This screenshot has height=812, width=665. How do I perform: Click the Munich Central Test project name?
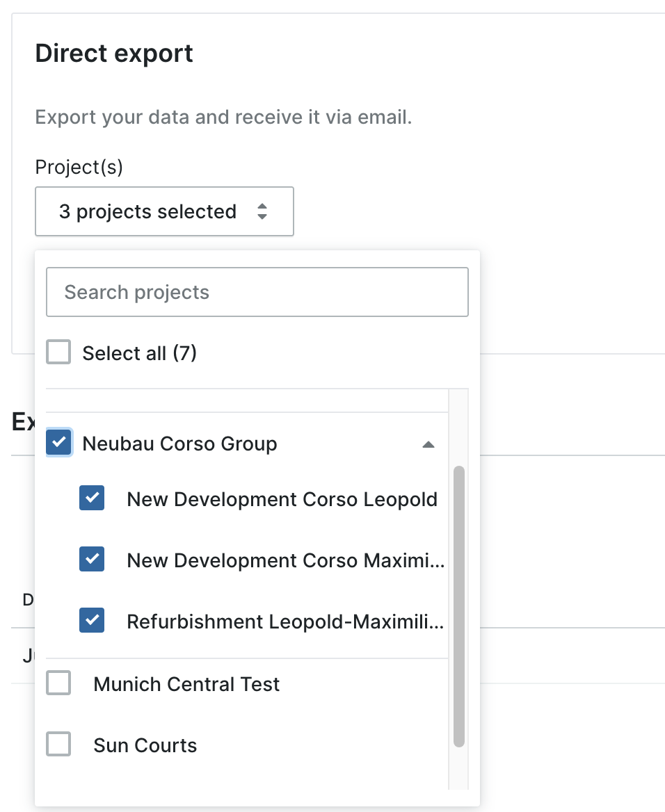(x=186, y=684)
